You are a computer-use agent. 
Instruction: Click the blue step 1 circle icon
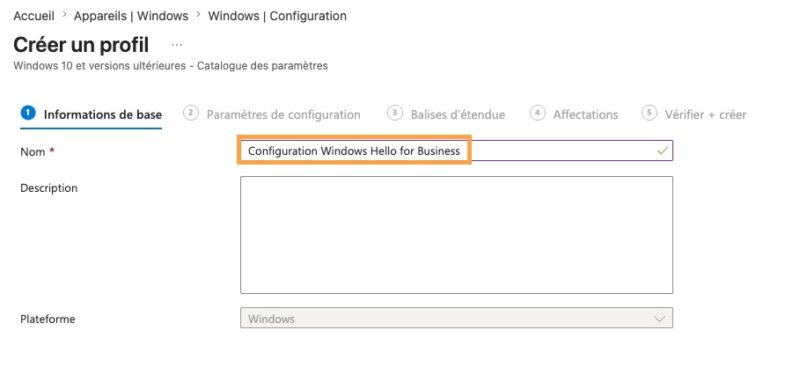pyautogui.click(x=28, y=112)
